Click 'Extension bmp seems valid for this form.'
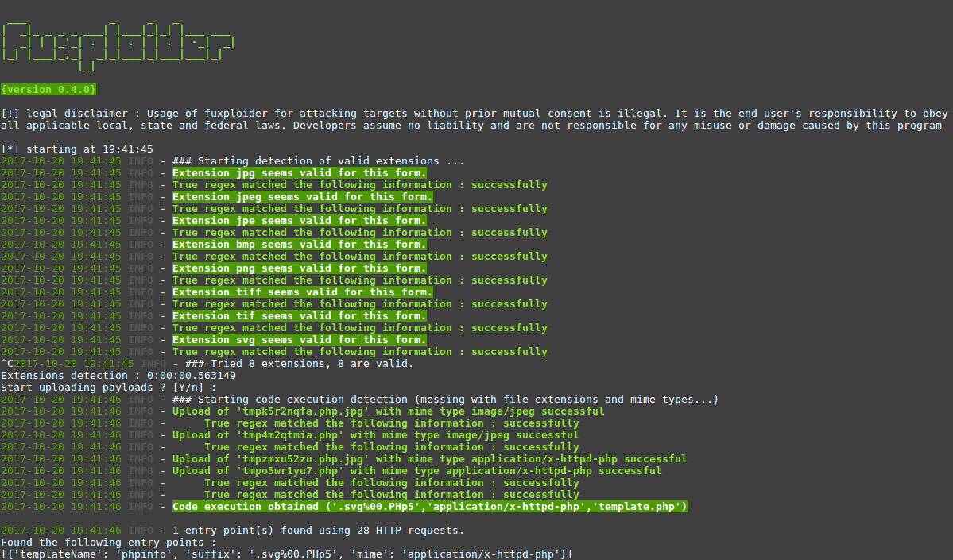The image size is (953, 560). (300, 244)
